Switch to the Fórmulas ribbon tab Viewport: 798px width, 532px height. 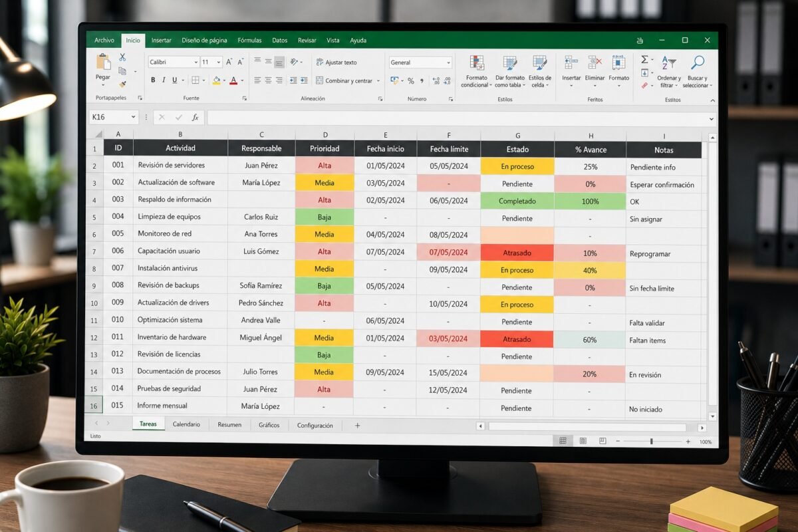point(249,41)
